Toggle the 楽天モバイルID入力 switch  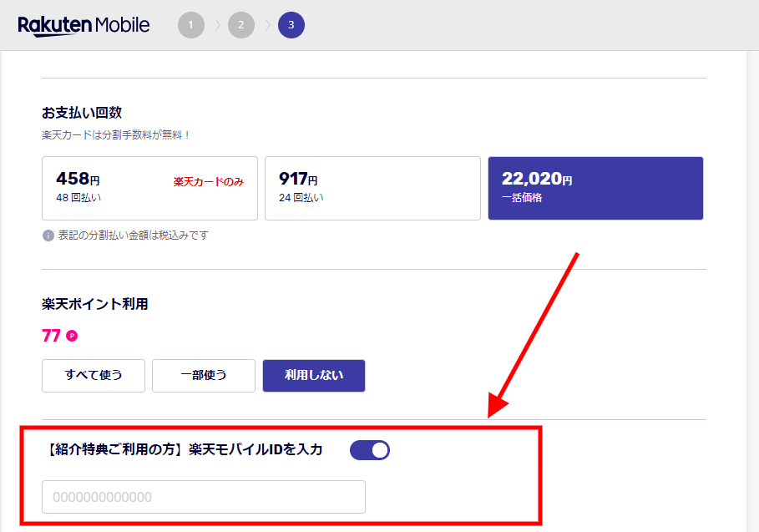pyautogui.click(x=370, y=450)
